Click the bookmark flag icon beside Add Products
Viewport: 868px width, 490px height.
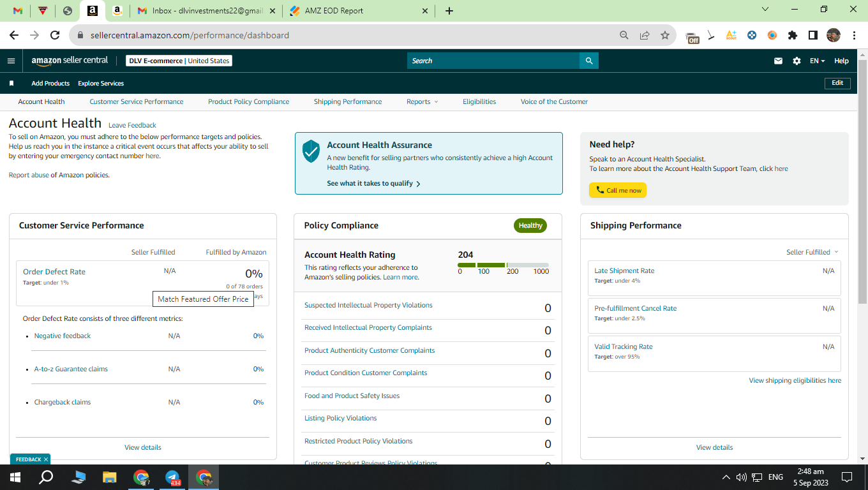point(11,84)
